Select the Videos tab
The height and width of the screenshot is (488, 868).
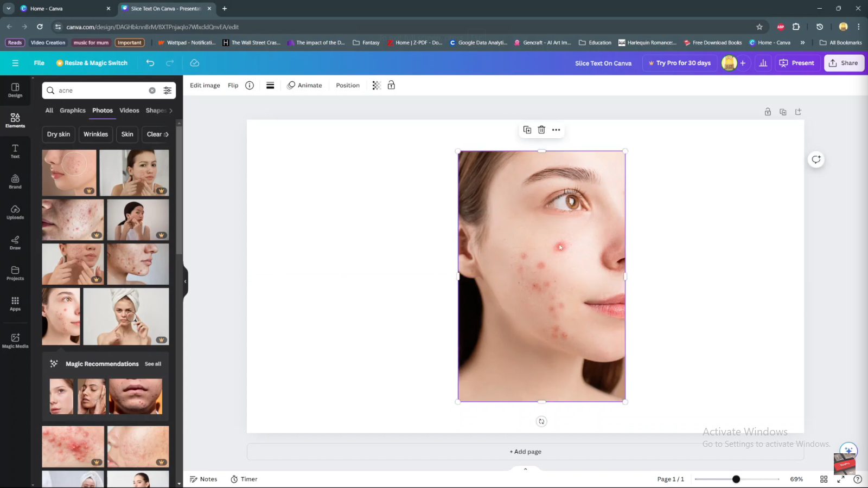(x=129, y=111)
